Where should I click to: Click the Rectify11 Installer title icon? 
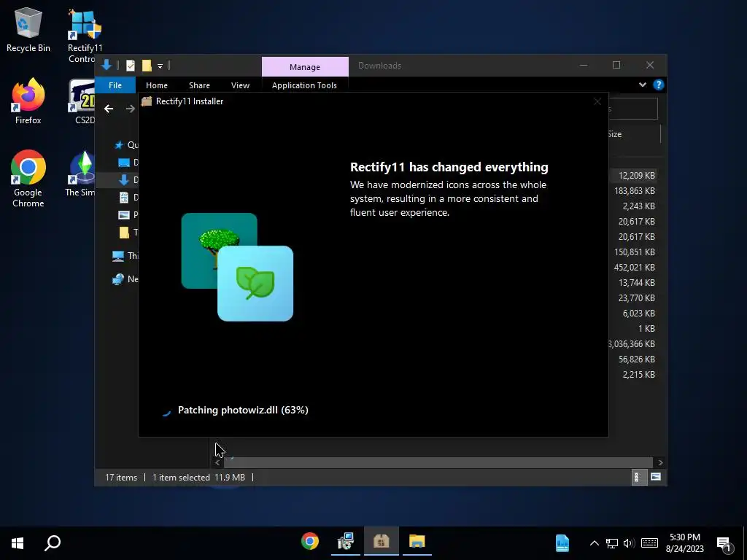(x=147, y=101)
